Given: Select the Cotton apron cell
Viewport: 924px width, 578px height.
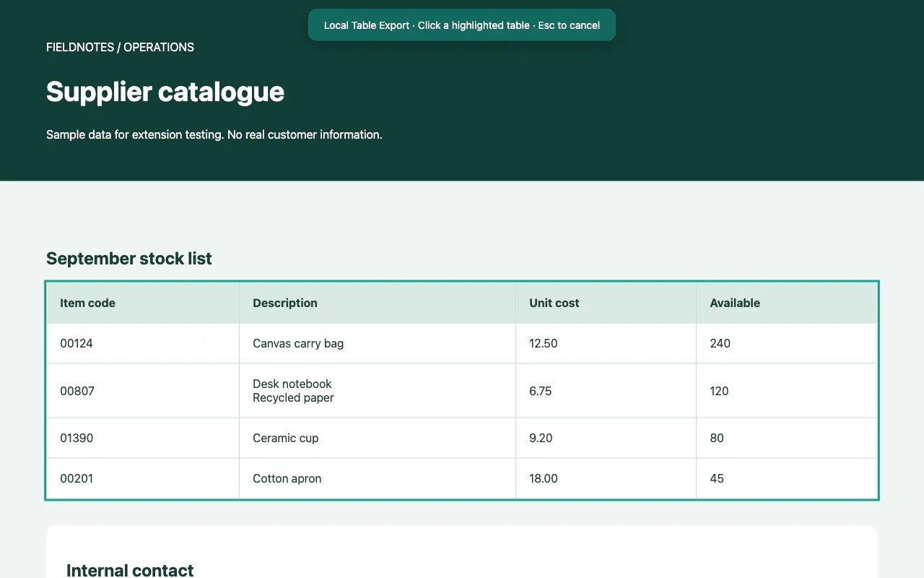Looking at the screenshot, I should point(378,478).
